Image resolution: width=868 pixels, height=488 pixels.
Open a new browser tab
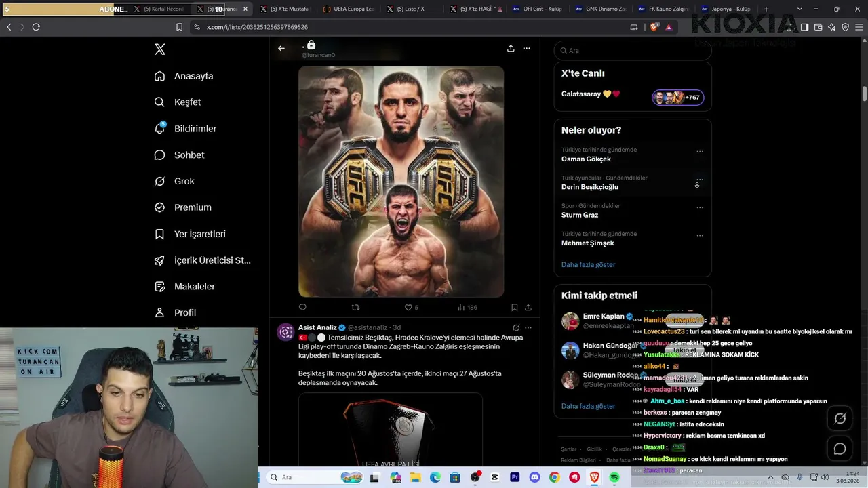pyautogui.click(x=766, y=9)
